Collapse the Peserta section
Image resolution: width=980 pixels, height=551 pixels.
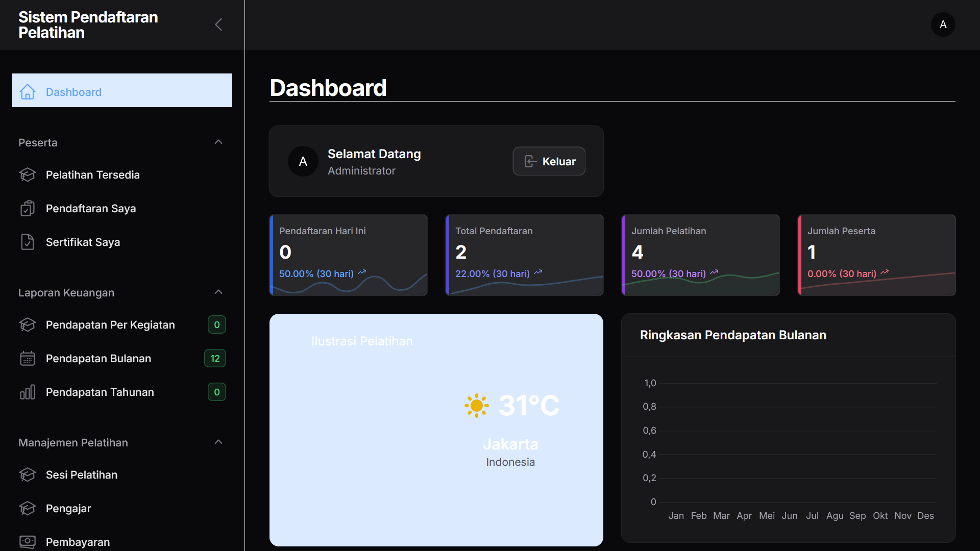coord(218,142)
